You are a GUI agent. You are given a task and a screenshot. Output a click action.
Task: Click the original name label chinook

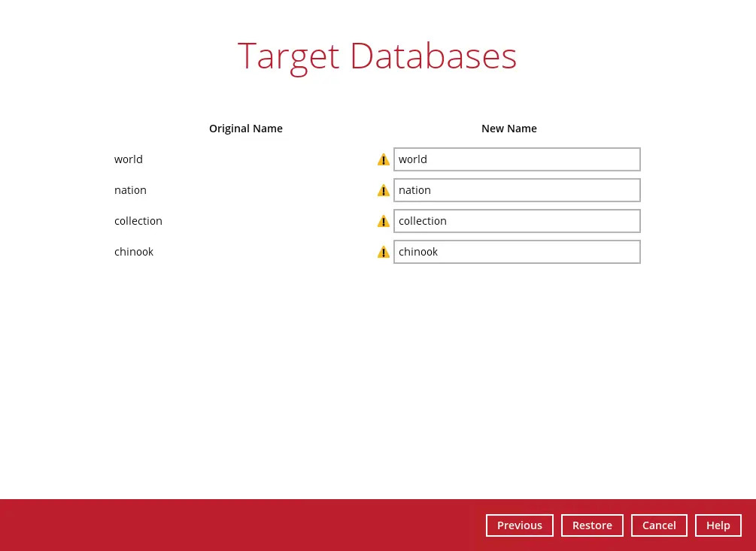[134, 252]
